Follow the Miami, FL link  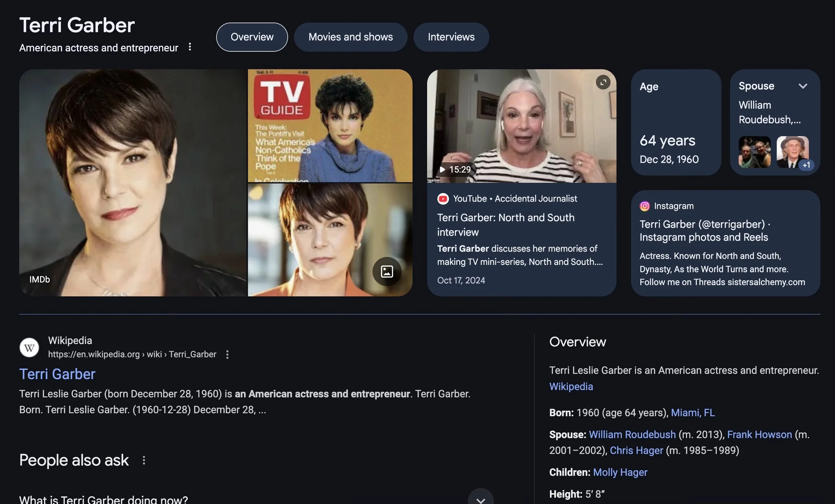(x=693, y=412)
